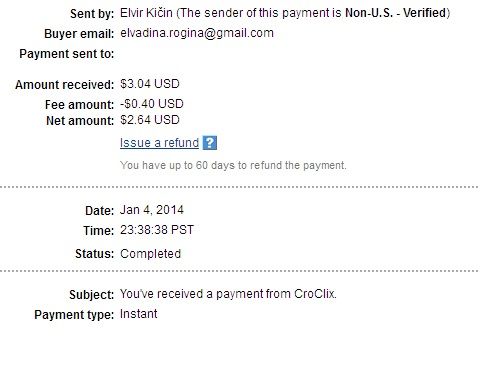Viewport: 480px width, 366px height.
Task: Click the Payment type label
Action: point(74,315)
